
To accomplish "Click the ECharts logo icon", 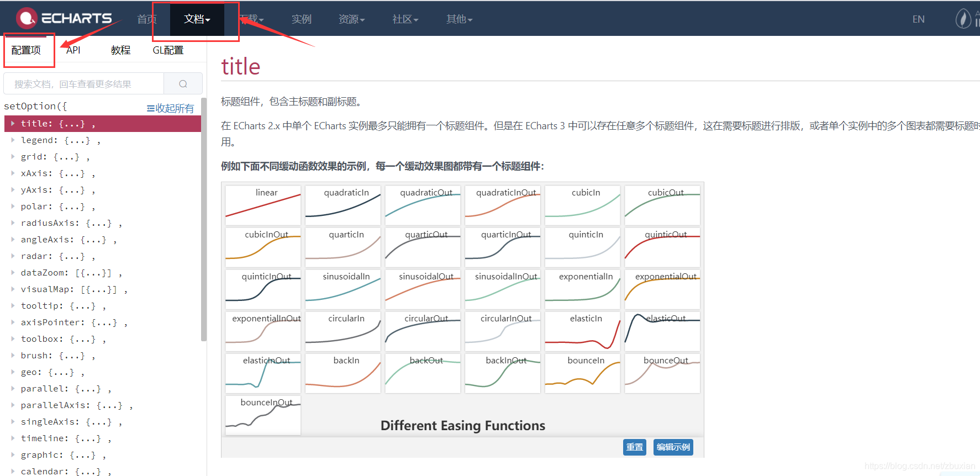I will (x=27, y=18).
